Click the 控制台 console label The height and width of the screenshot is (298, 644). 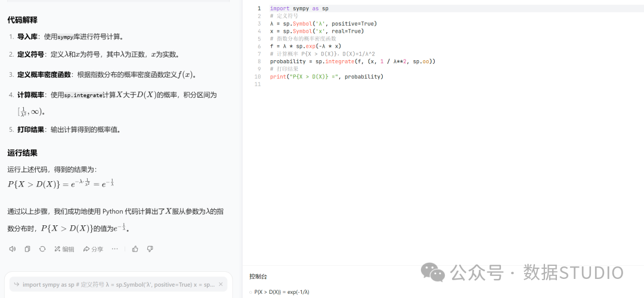[x=258, y=277]
